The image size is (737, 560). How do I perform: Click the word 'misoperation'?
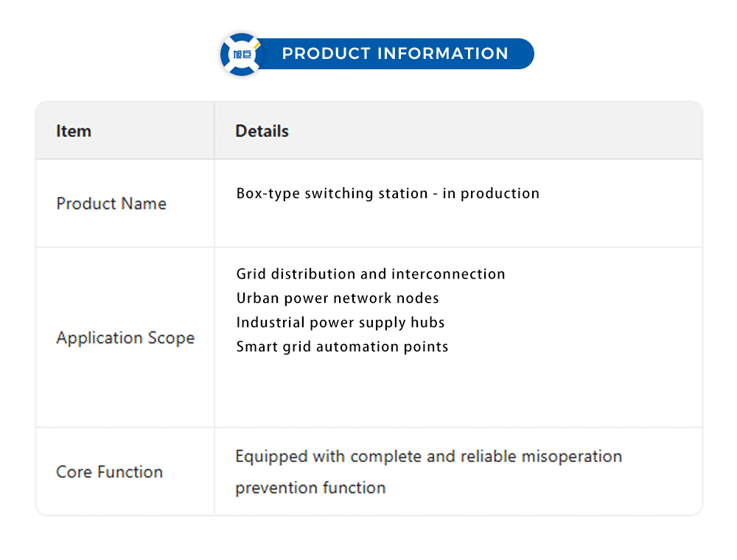coord(571,457)
